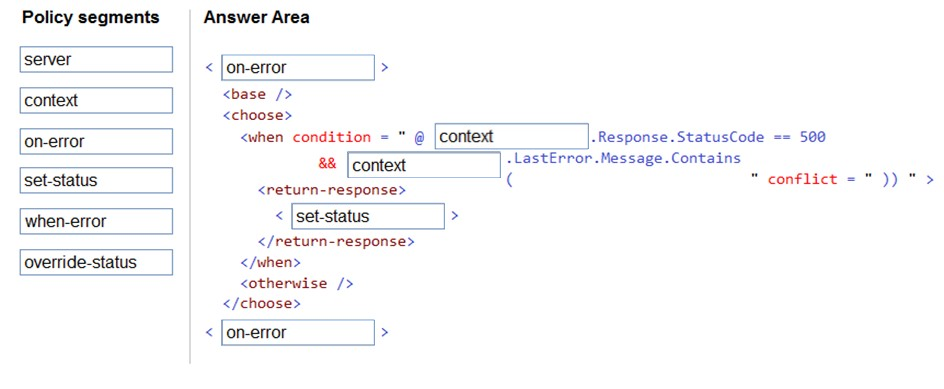Select the 'server' policy segment
Image resolution: width=944 pixels, height=389 pixels.
(96, 60)
